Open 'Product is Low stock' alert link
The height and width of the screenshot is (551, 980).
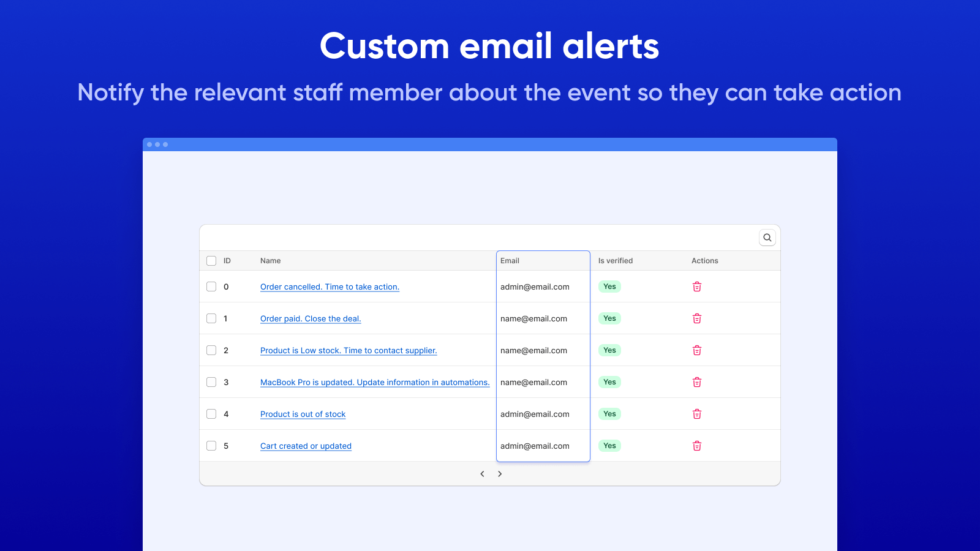(x=348, y=351)
